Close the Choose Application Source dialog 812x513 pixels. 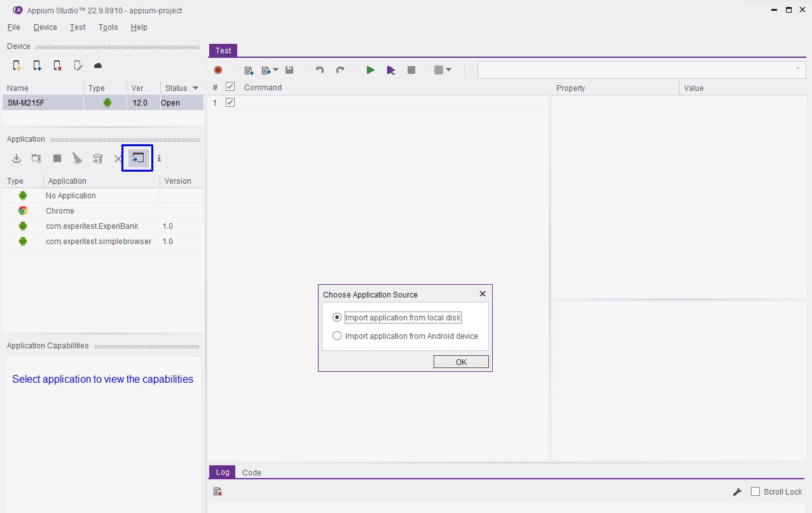482,294
